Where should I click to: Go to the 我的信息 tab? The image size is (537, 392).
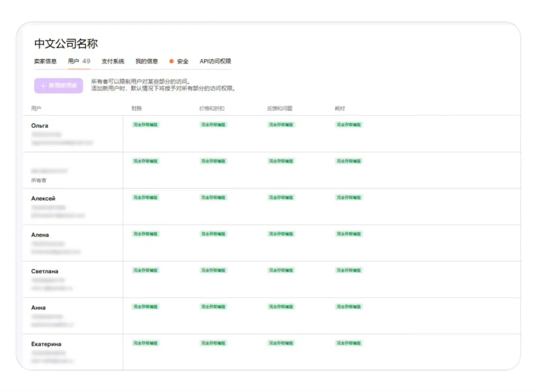[x=147, y=62]
